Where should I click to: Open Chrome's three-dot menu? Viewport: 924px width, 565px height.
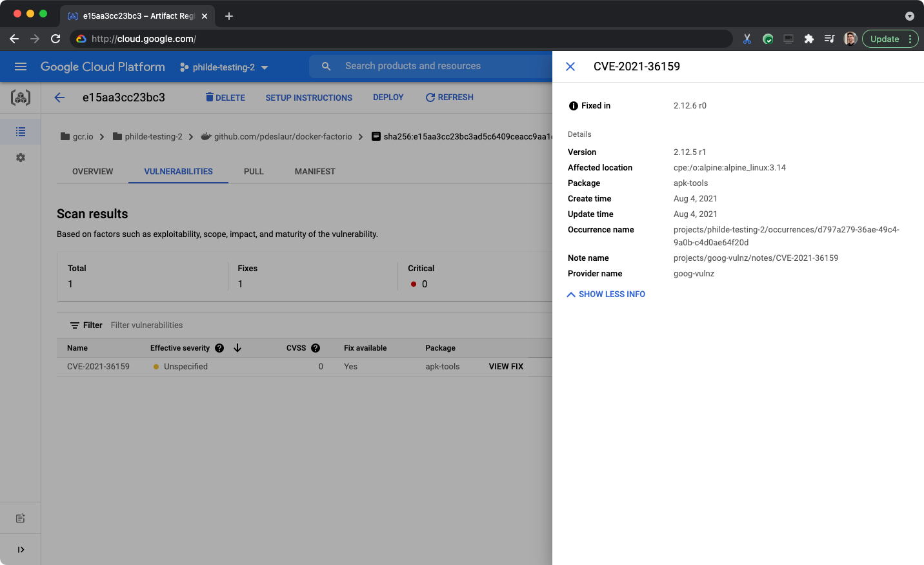point(910,39)
